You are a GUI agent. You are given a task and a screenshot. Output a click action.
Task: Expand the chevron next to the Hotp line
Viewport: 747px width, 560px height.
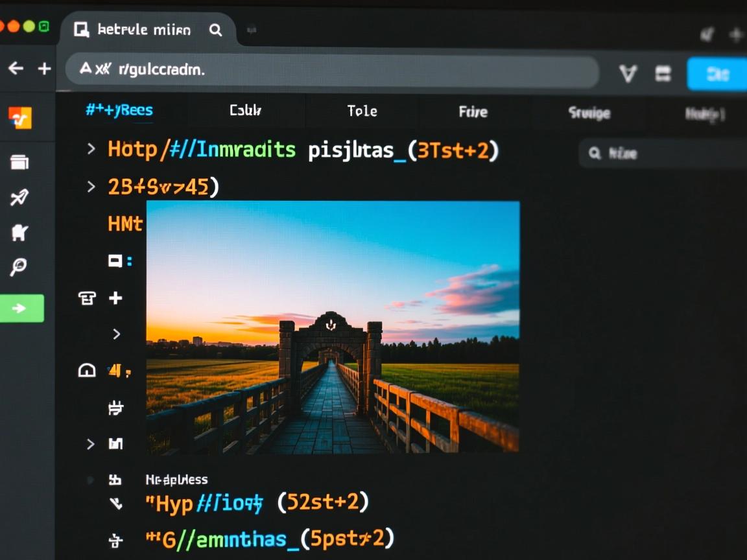tap(90, 148)
